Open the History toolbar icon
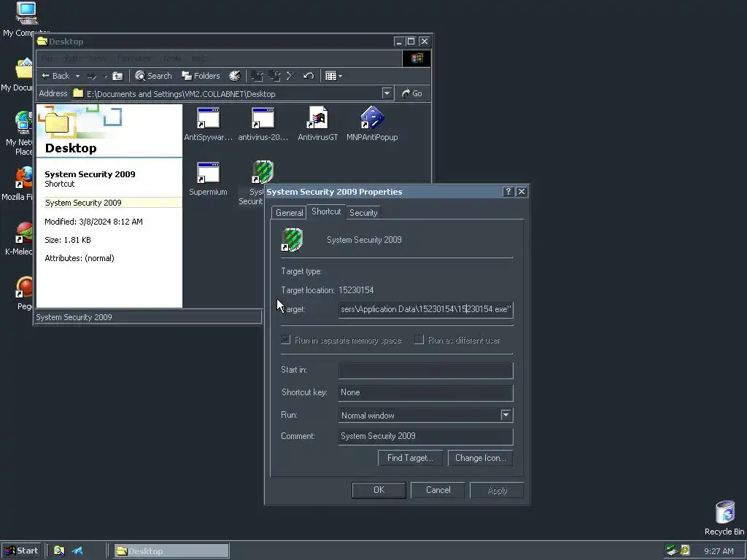This screenshot has height=560, width=747. [235, 76]
